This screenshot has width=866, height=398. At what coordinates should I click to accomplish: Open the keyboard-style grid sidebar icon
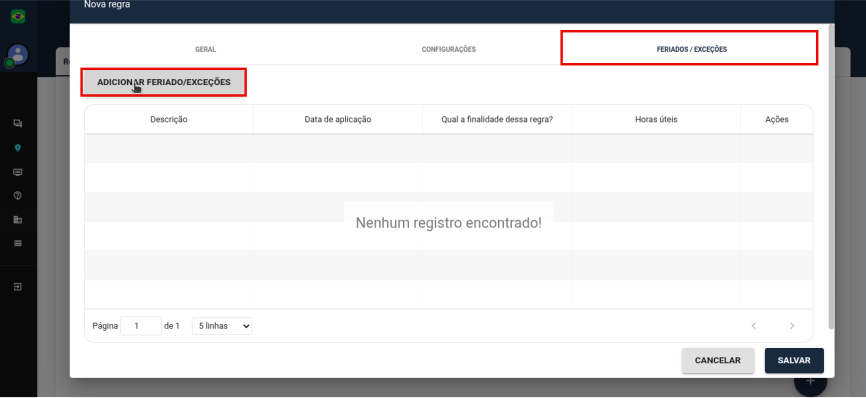18,243
